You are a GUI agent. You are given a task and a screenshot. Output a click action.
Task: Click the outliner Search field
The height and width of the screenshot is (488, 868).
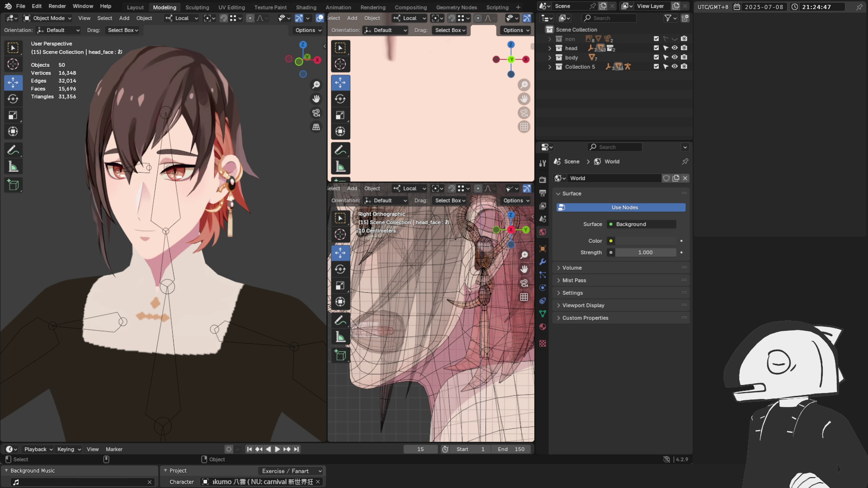tap(609, 18)
